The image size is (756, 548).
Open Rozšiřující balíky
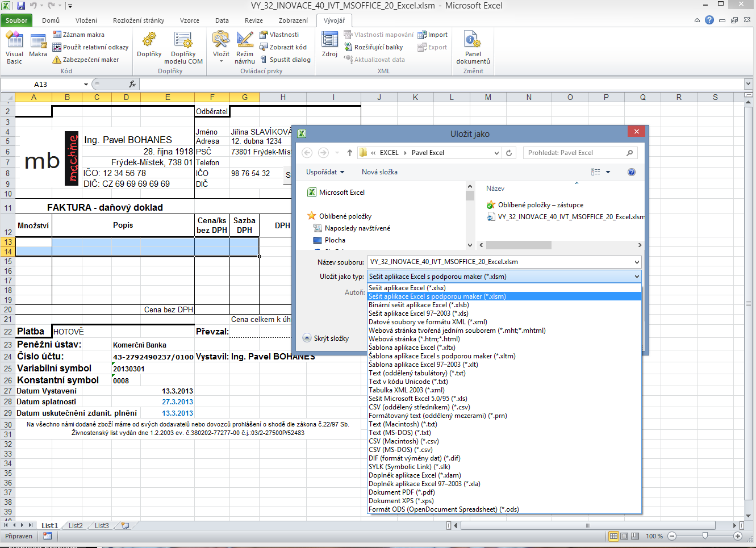(373, 47)
